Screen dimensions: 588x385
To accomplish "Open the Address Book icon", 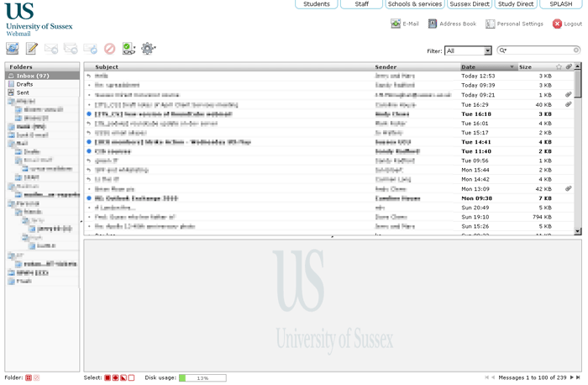I will (x=433, y=24).
